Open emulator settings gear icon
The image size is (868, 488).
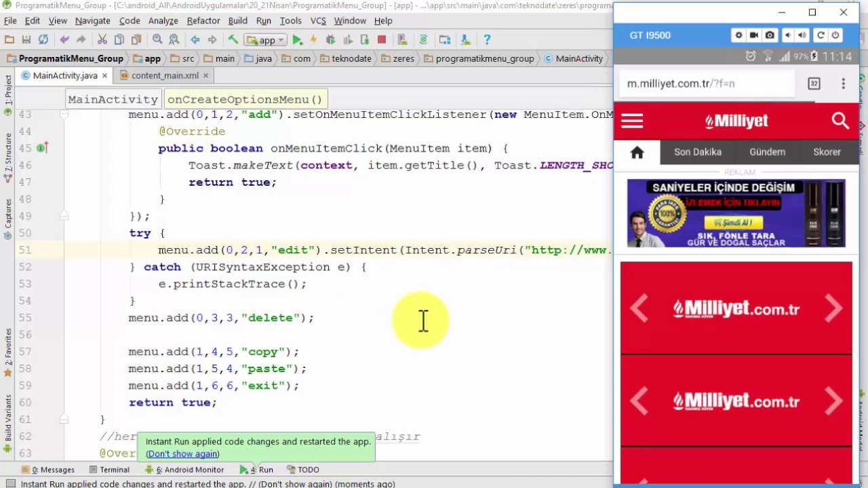(x=739, y=35)
